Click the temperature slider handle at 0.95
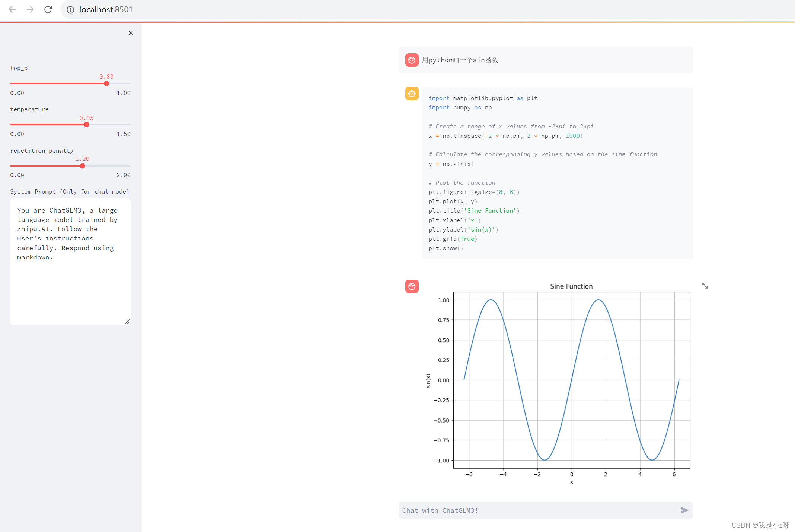The height and width of the screenshot is (532, 795). (x=86, y=125)
